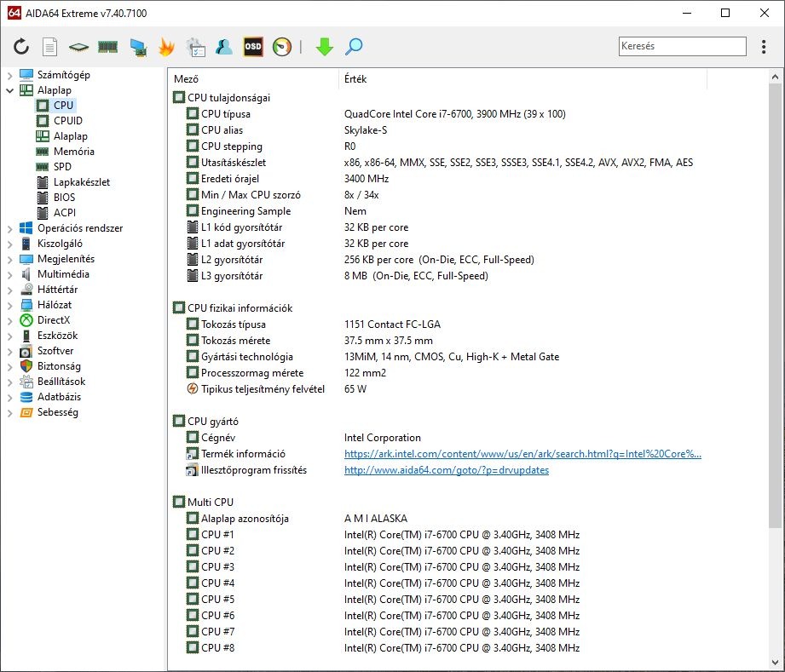
Task: Open the Intel ARK product information link
Action: tap(522, 454)
